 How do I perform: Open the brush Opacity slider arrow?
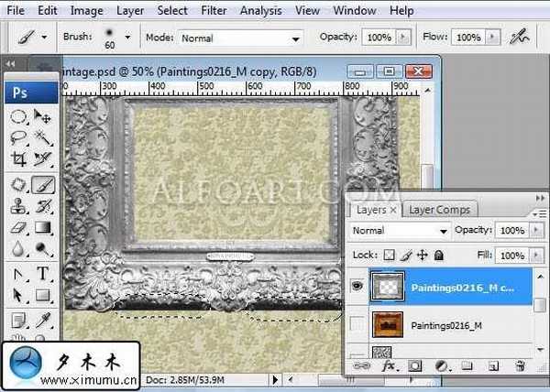(x=403, y=38)
